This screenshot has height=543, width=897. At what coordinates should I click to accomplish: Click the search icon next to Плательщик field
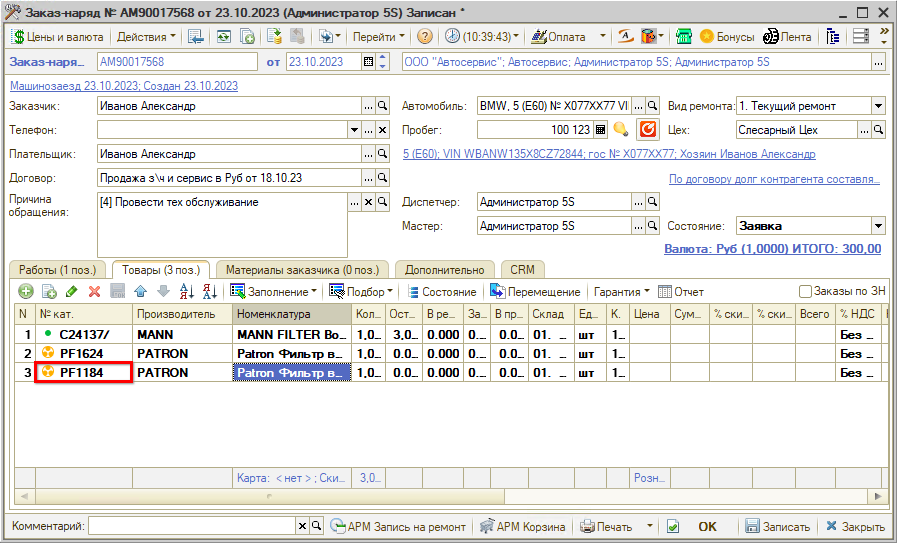pyautogui.click(x=383, y=154)
